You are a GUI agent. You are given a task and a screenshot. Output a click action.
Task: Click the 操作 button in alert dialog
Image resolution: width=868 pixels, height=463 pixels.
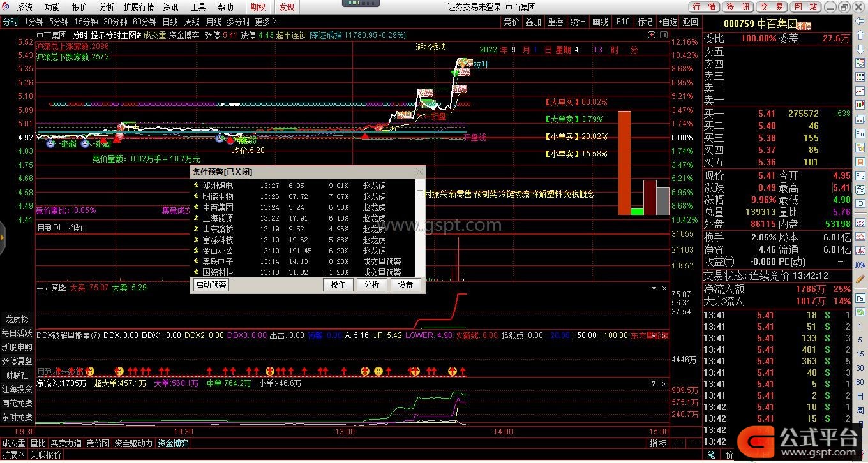tap(338, 284)
